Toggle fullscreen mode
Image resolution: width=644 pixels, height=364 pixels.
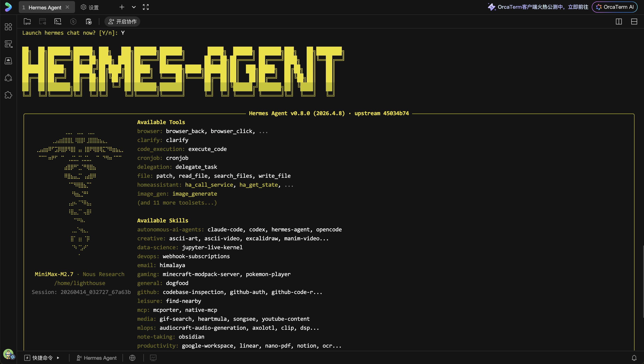click(x=146, y=7)
